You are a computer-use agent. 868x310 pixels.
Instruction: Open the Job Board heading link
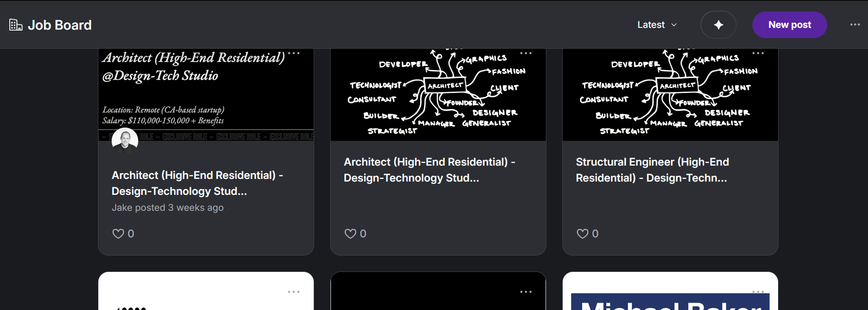pyautogui.click(x=59, y=25)
